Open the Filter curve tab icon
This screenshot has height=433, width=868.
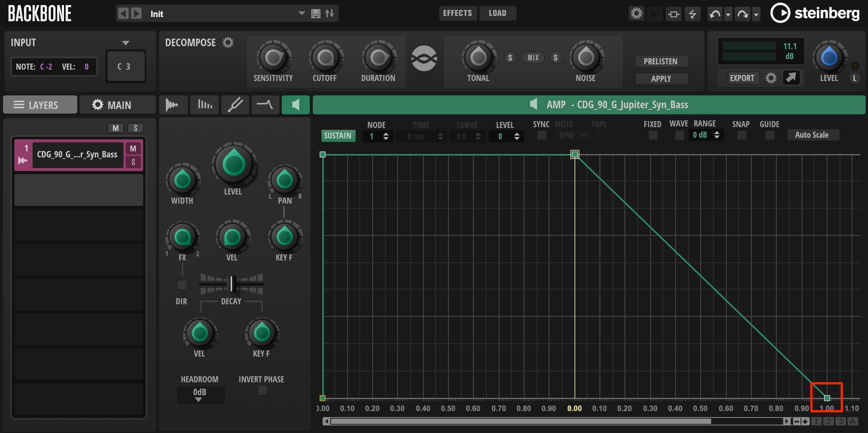(265, 105)
